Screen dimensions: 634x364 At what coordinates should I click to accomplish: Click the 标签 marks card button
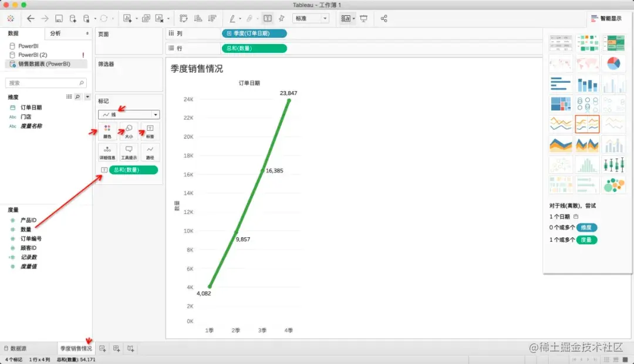coord(150,132)
